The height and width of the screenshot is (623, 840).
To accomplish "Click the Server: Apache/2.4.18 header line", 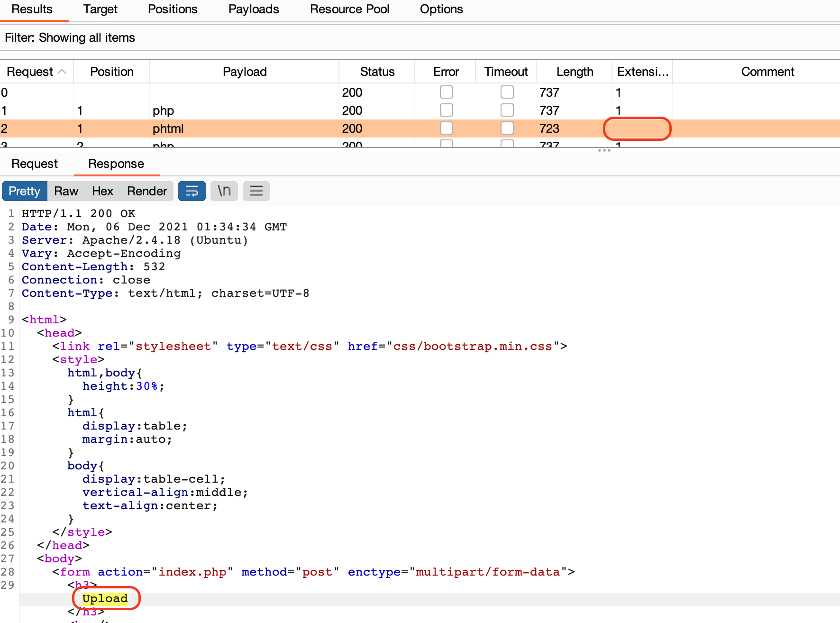I will point(135,240).
